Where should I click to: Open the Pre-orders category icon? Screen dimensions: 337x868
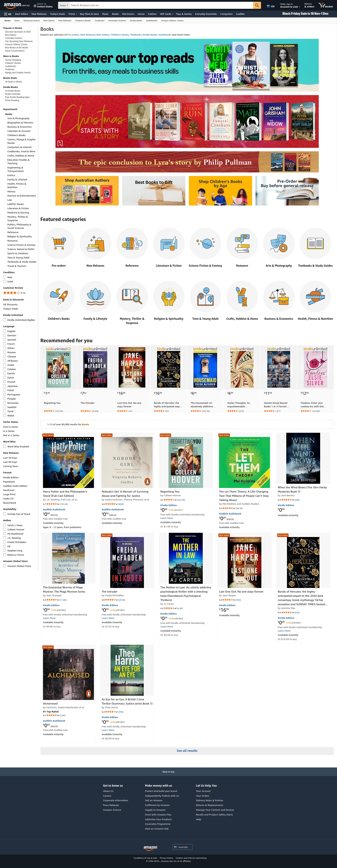click(x=59, y=243)
